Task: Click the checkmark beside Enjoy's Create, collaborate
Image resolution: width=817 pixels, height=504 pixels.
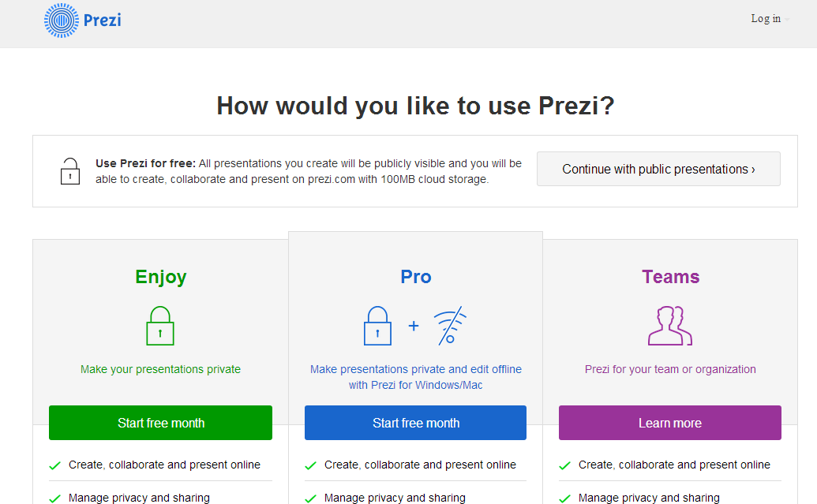Action: point(55,466)
